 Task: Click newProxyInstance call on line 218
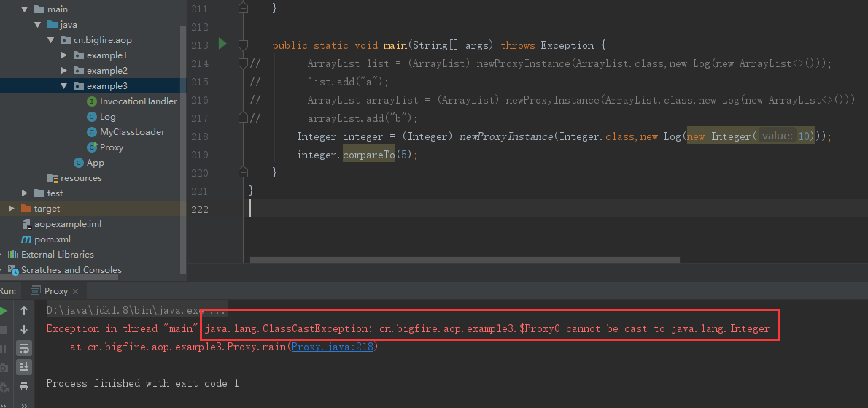pyautogui.click(x=506, y=136)
